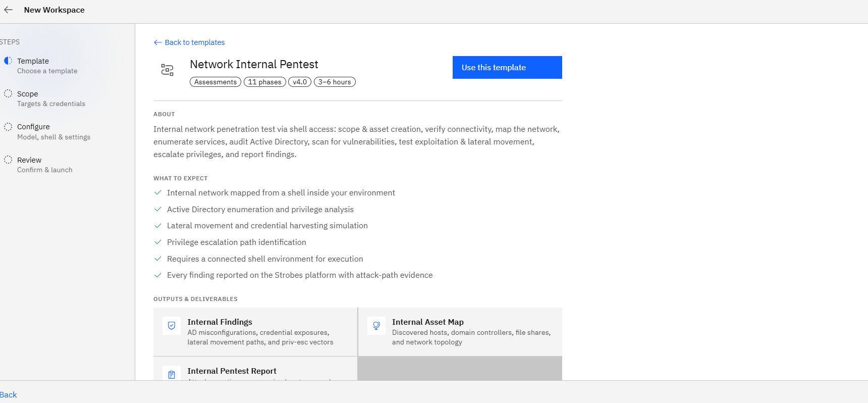868x403 pixels.
Task: Click the Internal Asset Map deliverable card
Action: pos(460,332)
